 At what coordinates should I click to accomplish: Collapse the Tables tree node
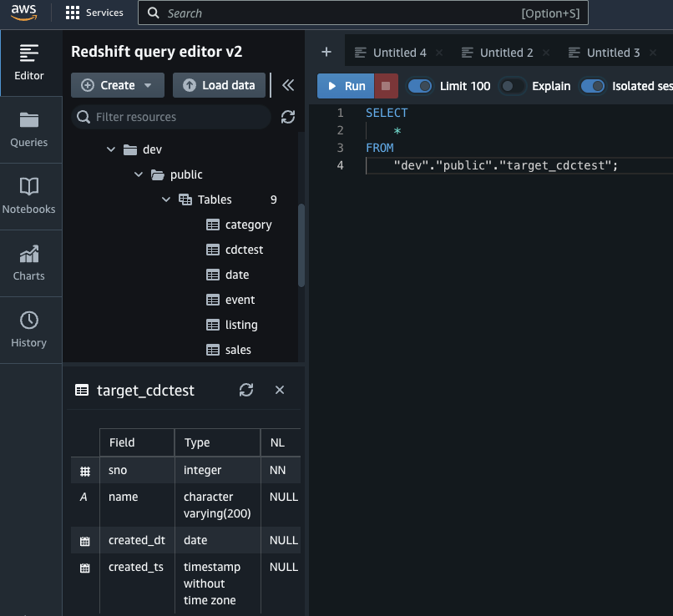(x=165, y=199)
